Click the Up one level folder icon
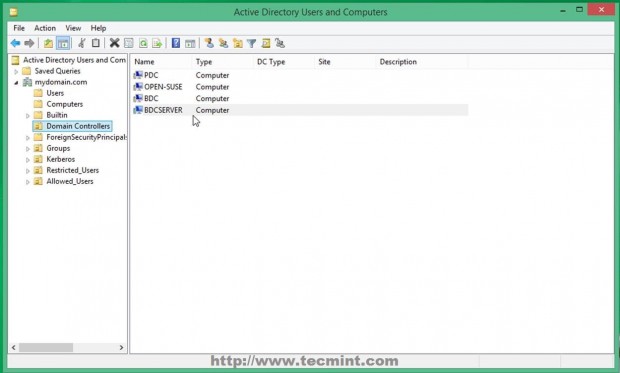Image resolution: width=620 pixels, height=373 pixels. [x=48, y=43]
